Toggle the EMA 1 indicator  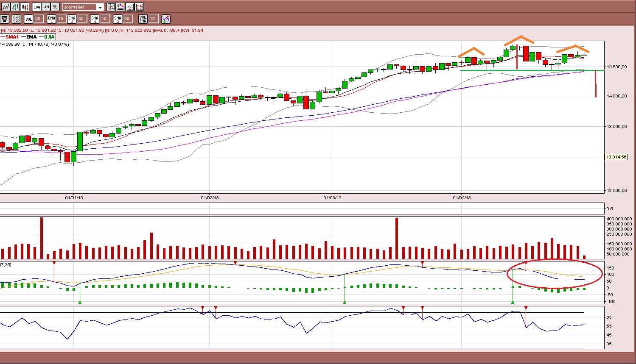coord(51,19)
